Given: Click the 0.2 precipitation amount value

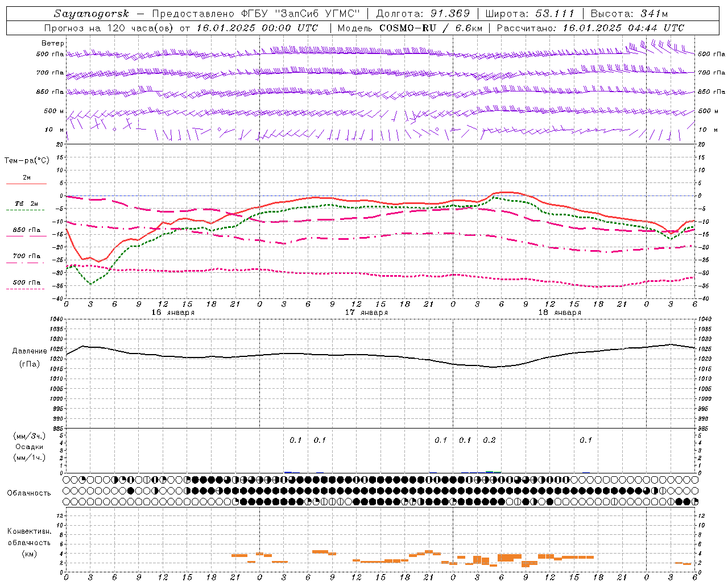Looking at the screenshot, I should (489, 440).
